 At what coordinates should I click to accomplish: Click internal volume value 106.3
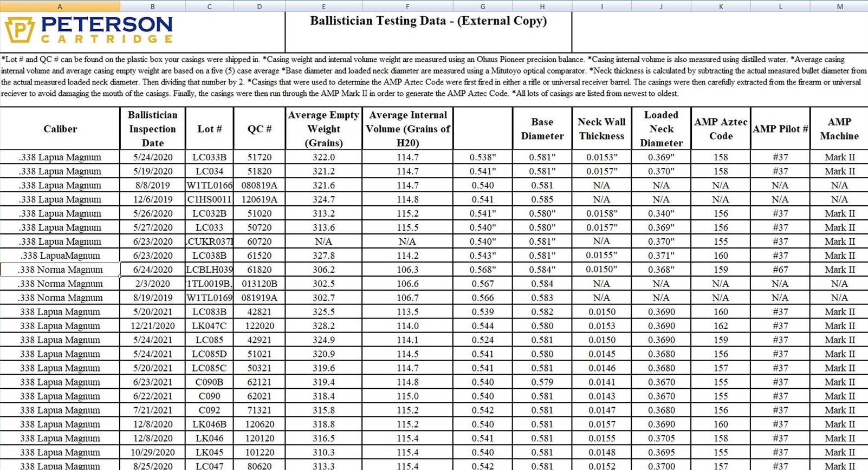pyautogui.click(x=407, y=270)
